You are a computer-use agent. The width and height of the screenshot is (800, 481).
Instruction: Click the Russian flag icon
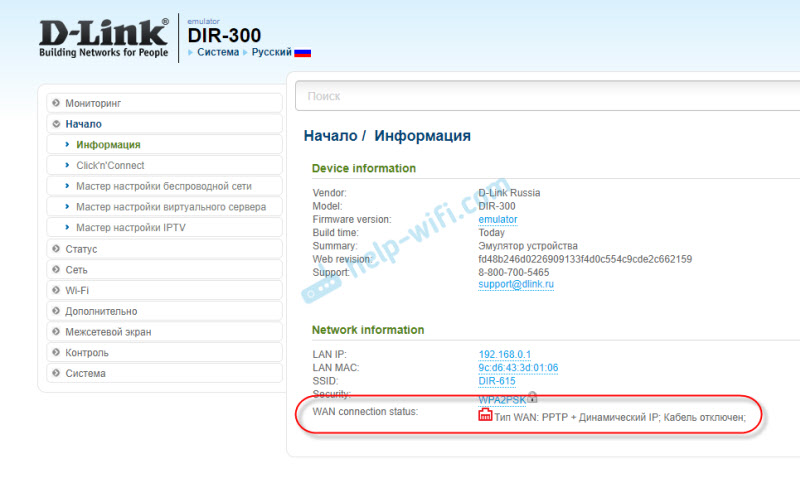click(303, 53)
